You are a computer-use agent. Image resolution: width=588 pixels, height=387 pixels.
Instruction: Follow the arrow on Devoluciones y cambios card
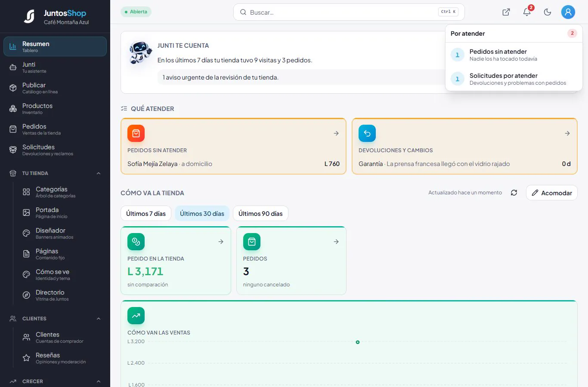(567, 133)
